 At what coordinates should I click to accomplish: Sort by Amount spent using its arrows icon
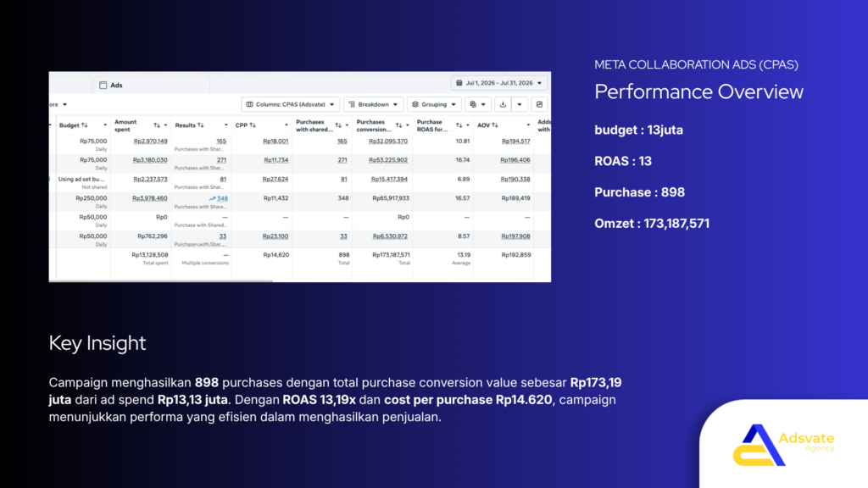(x=157, y=125)
